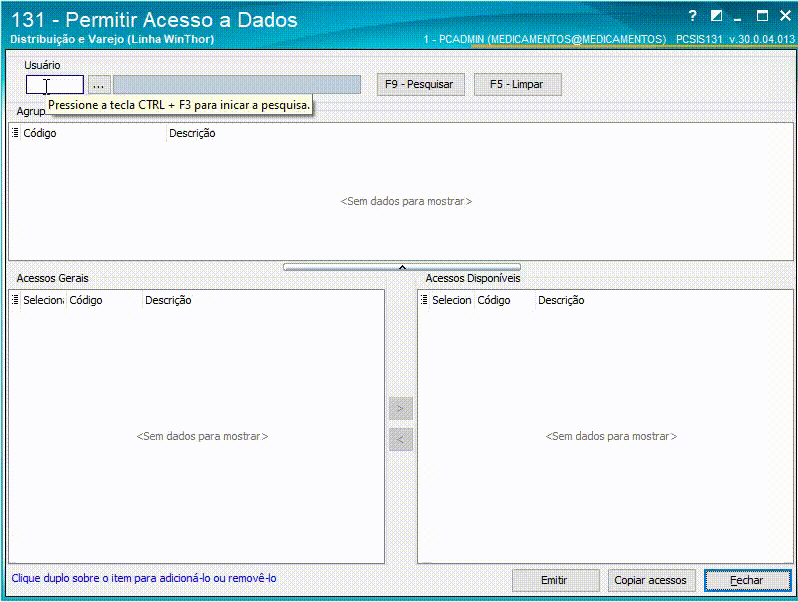Close the 131 window with X
This screenshot has width=798, height=602.
785,16
